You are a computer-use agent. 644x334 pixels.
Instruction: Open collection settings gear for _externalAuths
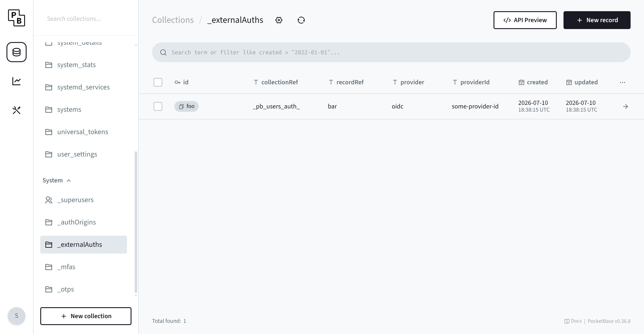coord(279,20)
